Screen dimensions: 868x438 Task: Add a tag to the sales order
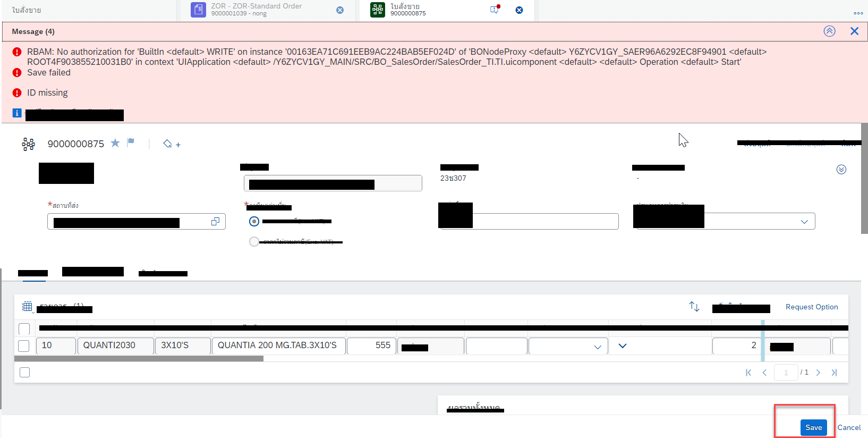(172, 144)
